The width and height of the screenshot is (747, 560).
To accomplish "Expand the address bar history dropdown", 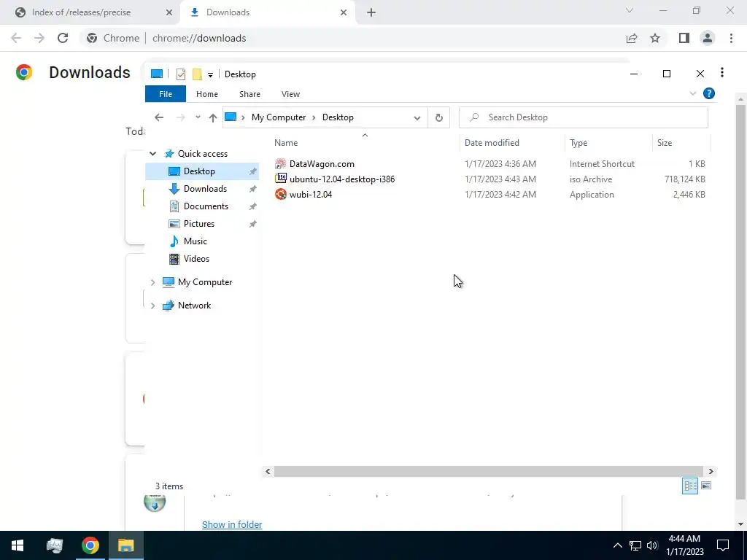I will 417,117.
